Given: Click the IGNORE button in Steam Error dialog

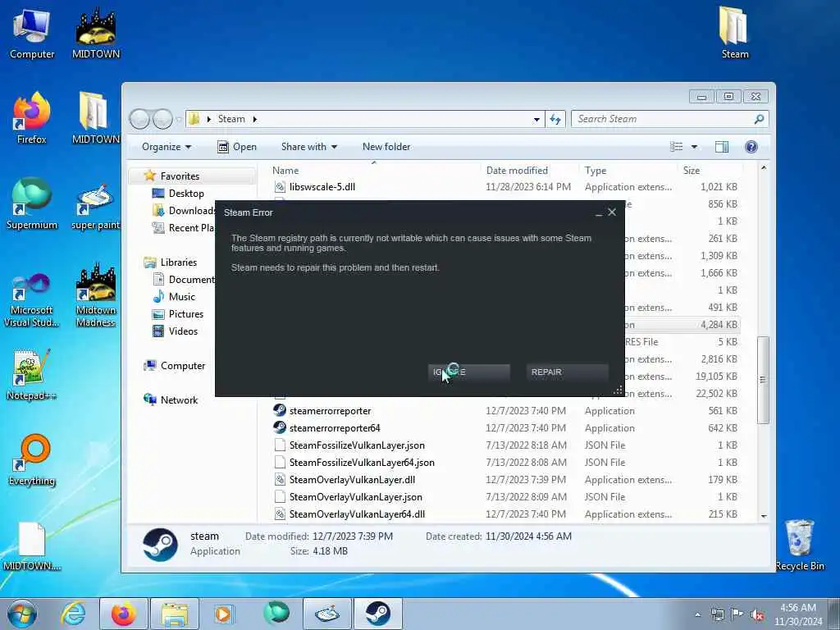Looking at the screenshot, I should [x=468, y=372].
